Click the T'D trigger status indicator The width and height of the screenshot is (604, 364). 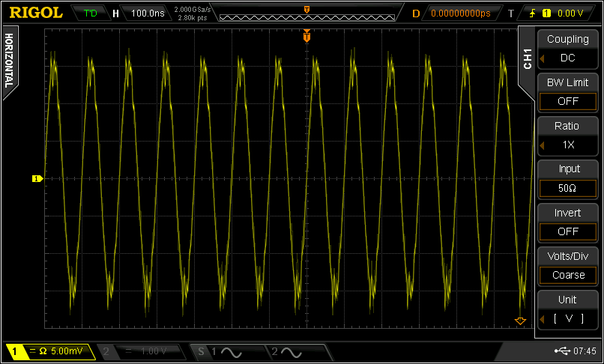[91, 13]
